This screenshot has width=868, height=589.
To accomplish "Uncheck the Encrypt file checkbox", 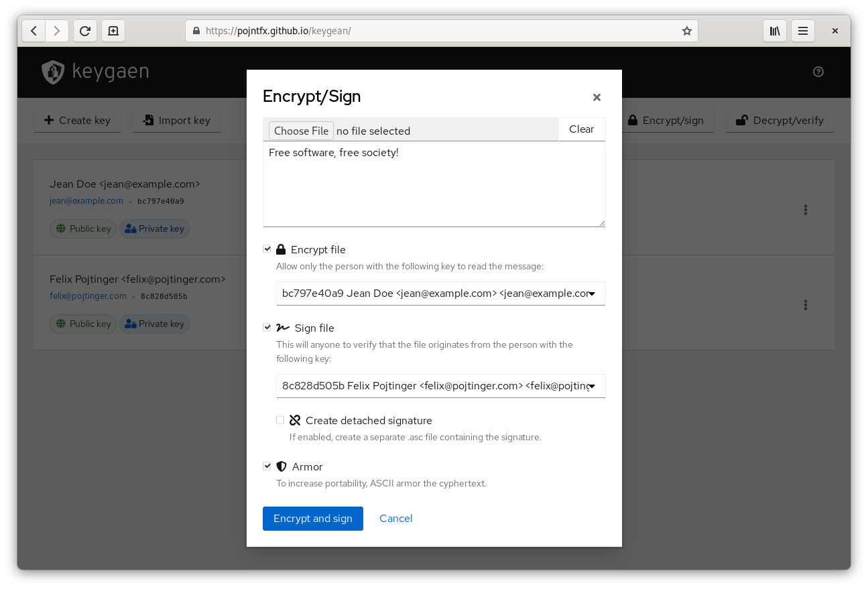I will pos(267,249).
